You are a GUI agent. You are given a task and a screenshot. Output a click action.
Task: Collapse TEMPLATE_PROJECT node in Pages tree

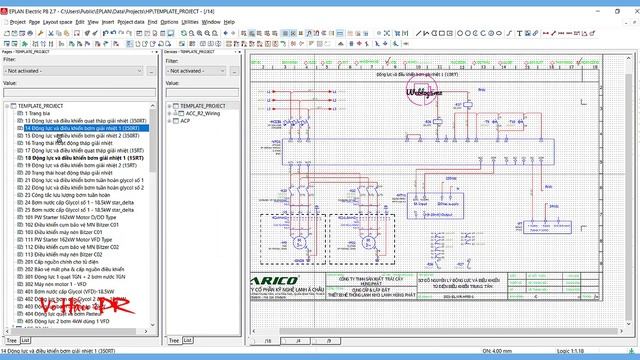click(x=7, y=106)
